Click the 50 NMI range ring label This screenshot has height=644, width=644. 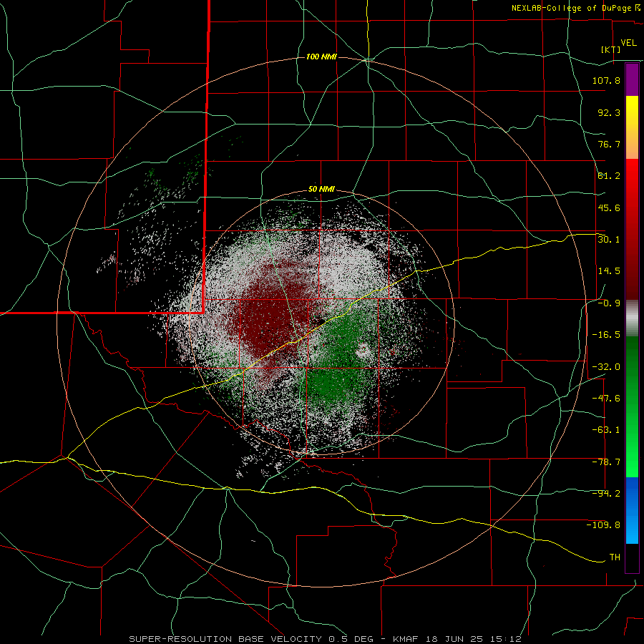(321, 190)
